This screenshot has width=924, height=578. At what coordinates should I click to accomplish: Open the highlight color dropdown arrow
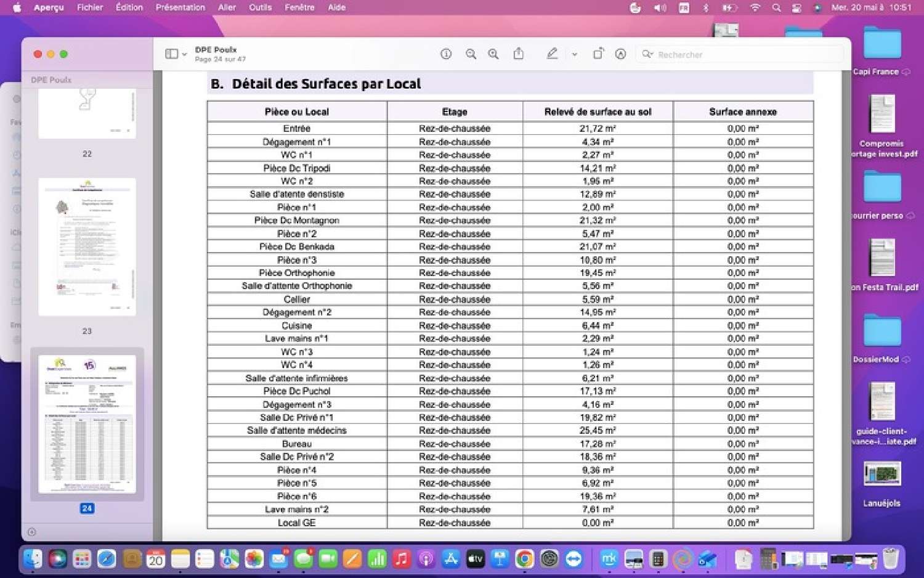(x=575, y=54)
